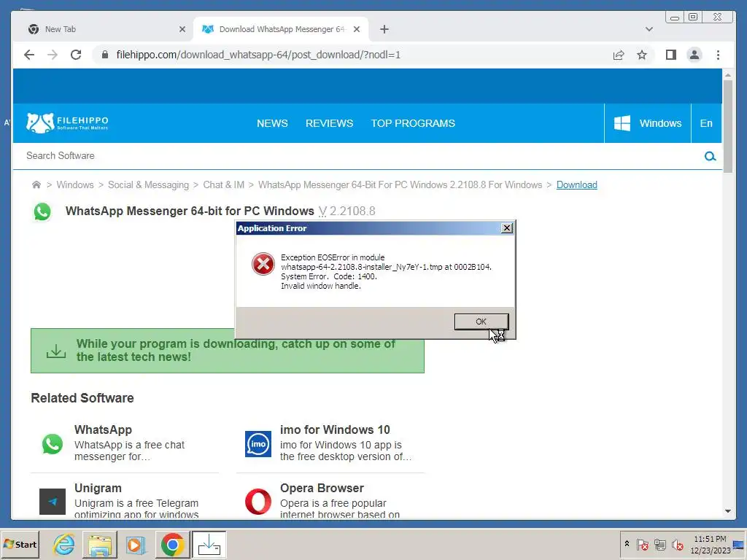
Task: Go back with the browser back arrow
Action: click(x=29, y=55)
